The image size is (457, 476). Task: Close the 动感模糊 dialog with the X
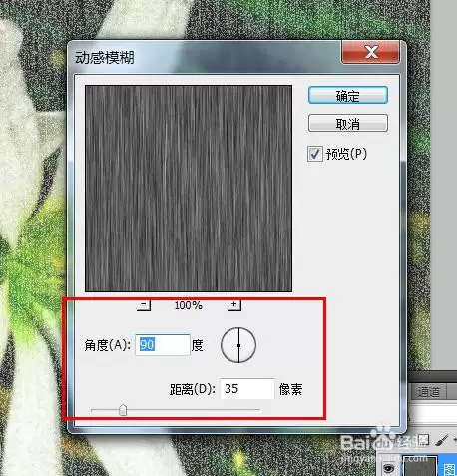pos(370,52)
